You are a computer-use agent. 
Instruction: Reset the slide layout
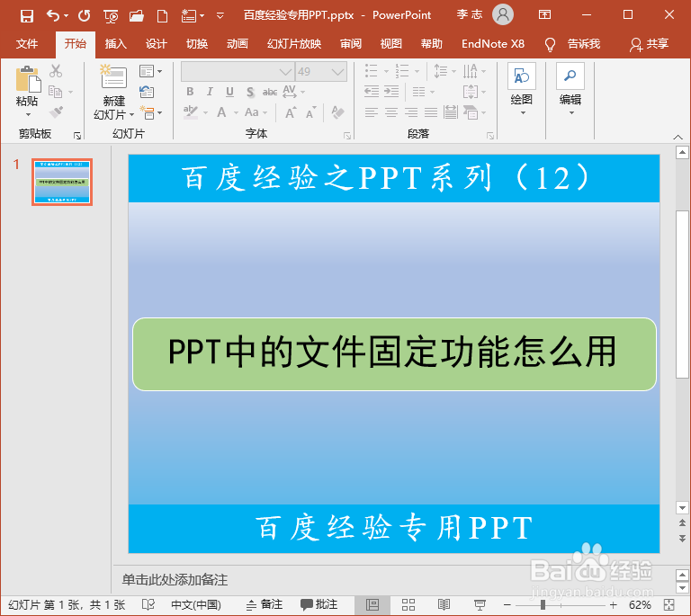click(x=147, y=92)
